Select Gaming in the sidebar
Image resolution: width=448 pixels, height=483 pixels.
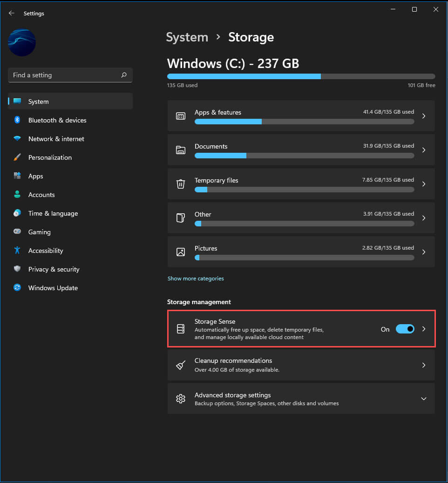coord(70,232)
